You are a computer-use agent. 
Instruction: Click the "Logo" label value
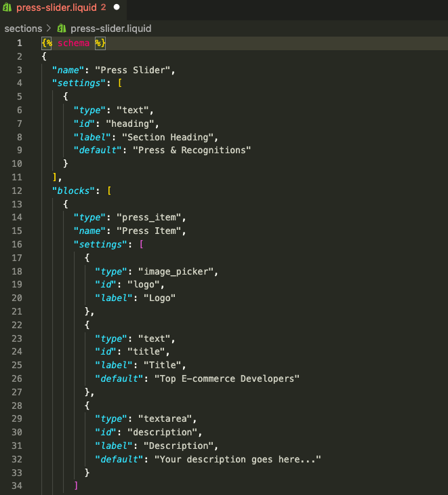coord(160,298)
